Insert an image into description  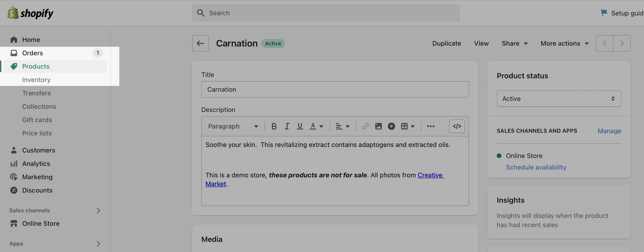point(378,126)
